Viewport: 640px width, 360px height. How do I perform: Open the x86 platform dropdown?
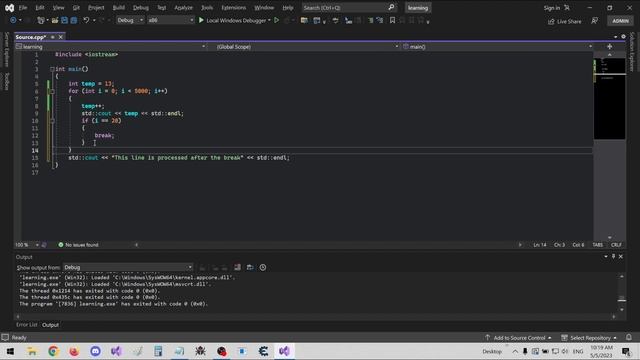[x=170, y=20]
